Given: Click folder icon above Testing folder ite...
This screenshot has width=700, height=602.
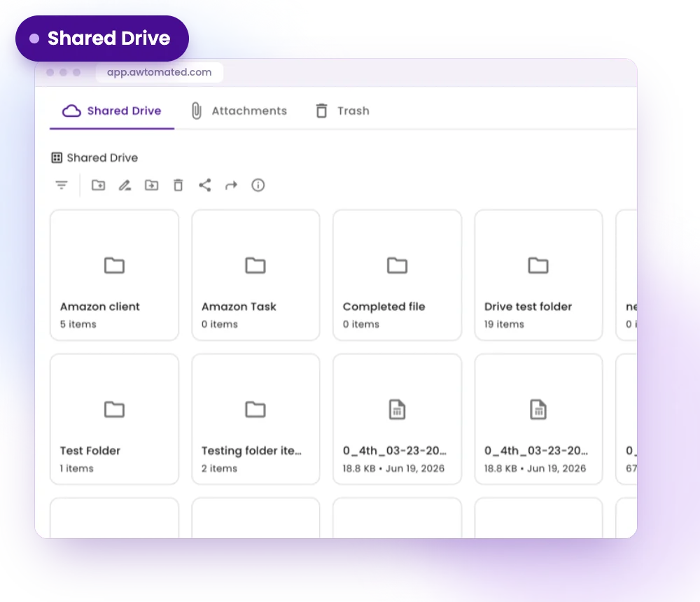Looking at the screenshot, I should pyautogui.click(x=255, y=409).
